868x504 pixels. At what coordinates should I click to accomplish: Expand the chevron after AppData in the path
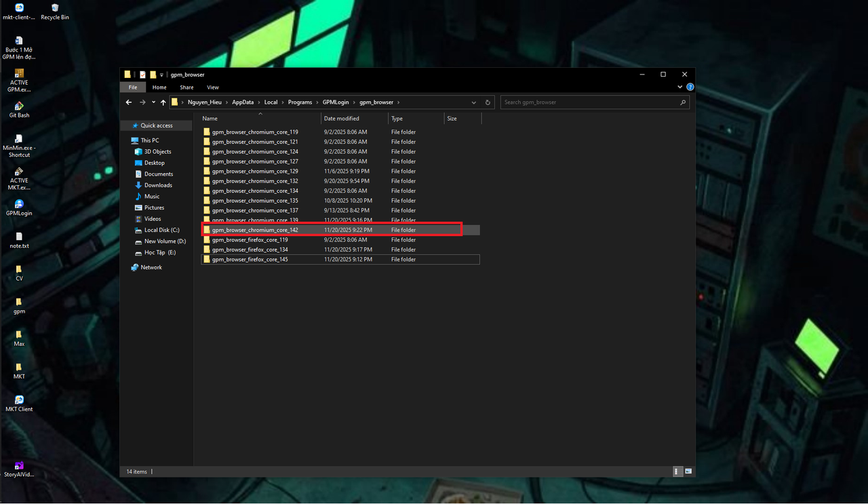259,102
